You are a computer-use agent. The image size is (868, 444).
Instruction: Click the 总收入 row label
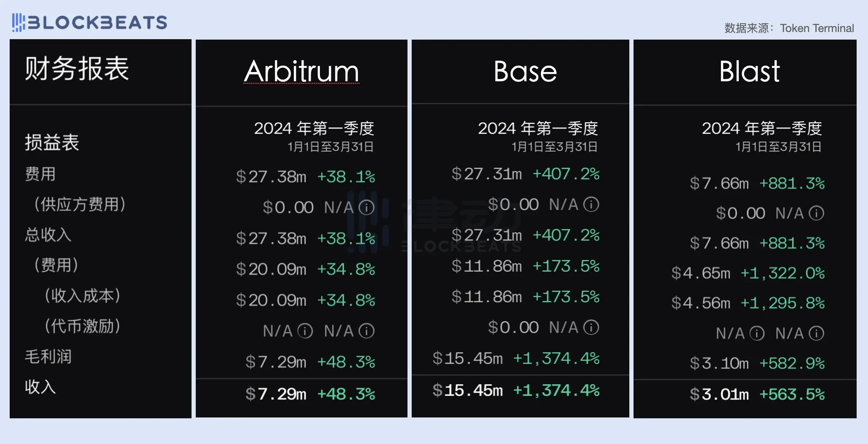[x=48, y=235]
